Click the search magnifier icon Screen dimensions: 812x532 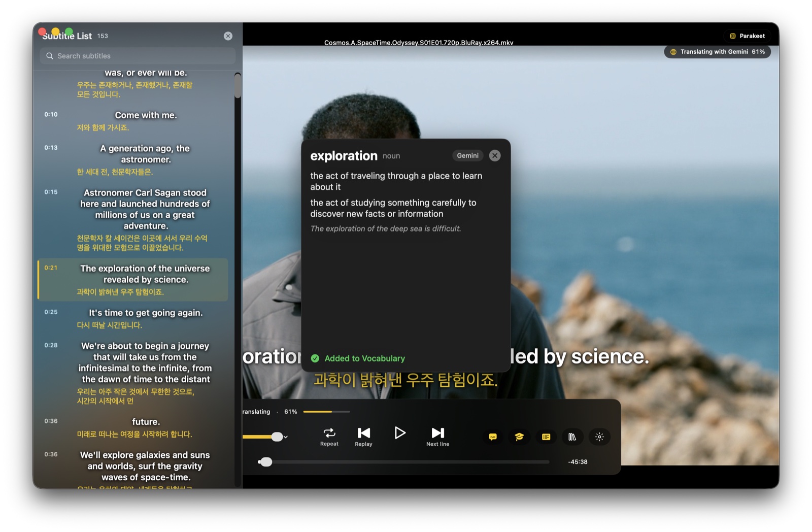(50, 56)
